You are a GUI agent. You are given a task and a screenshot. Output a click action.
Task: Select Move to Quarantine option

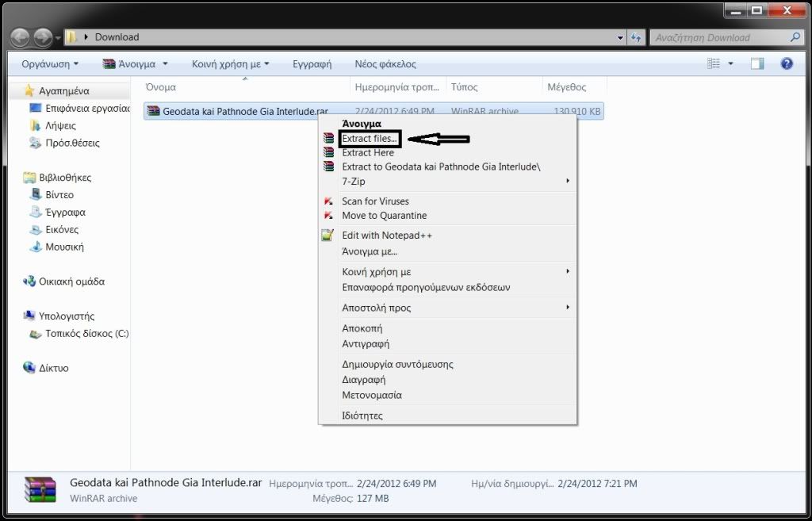[384, 216]
